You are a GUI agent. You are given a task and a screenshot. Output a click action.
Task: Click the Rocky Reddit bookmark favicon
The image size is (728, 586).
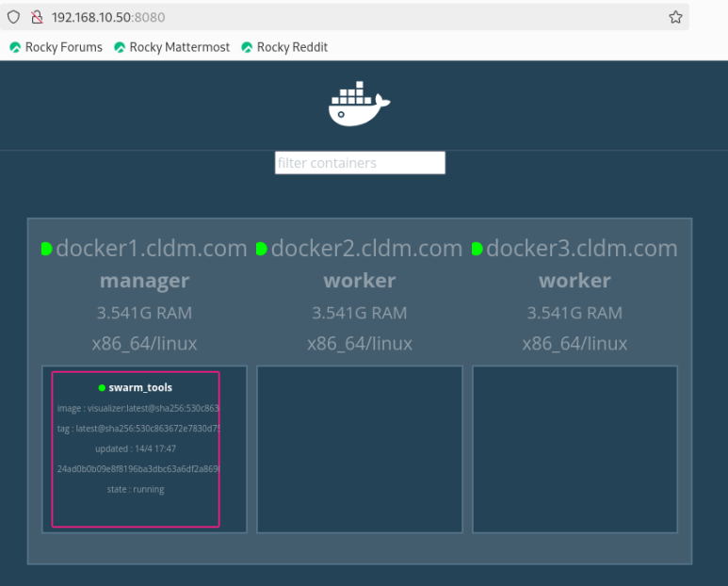[x=247, y=47]
